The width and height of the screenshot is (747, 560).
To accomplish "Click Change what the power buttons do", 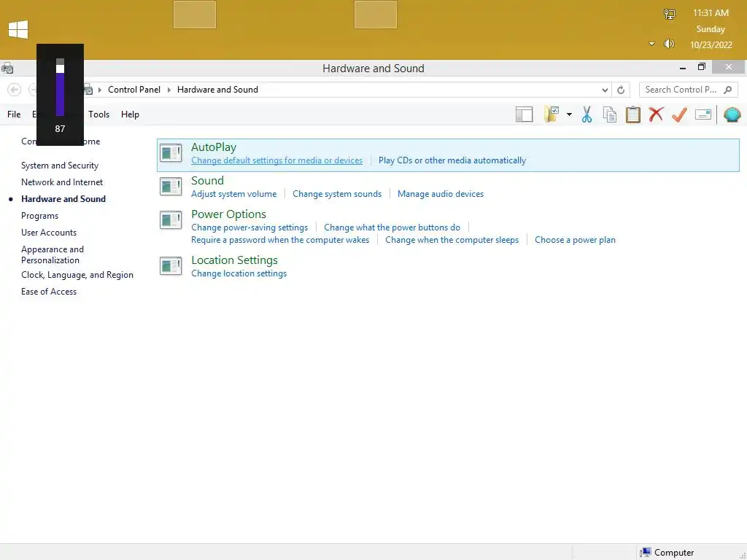I will [392, 227].
